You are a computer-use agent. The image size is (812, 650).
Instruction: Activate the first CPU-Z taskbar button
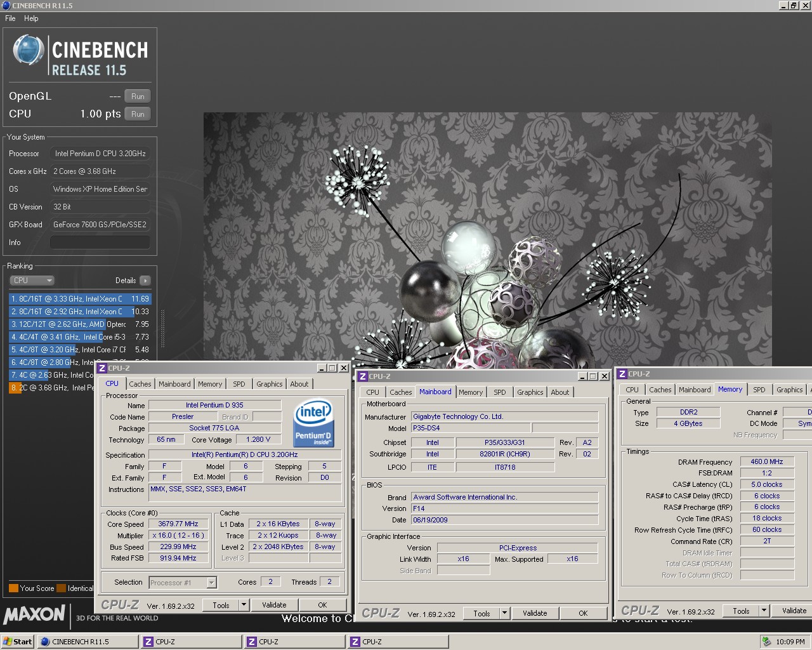pos(191,642)
